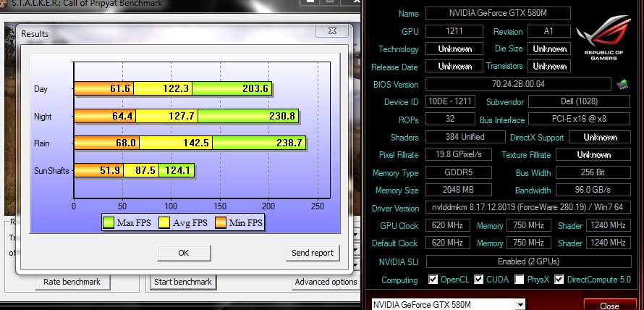Click the Results dialog title text
This screenshot has width=644, height=310.
point(35,34)
